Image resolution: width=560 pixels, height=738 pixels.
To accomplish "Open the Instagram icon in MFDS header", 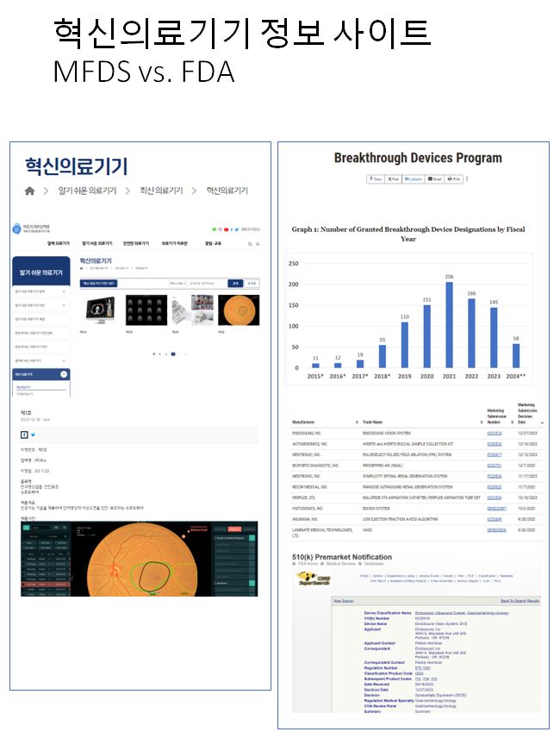I will pyautogui.click(x=220, y=229).
